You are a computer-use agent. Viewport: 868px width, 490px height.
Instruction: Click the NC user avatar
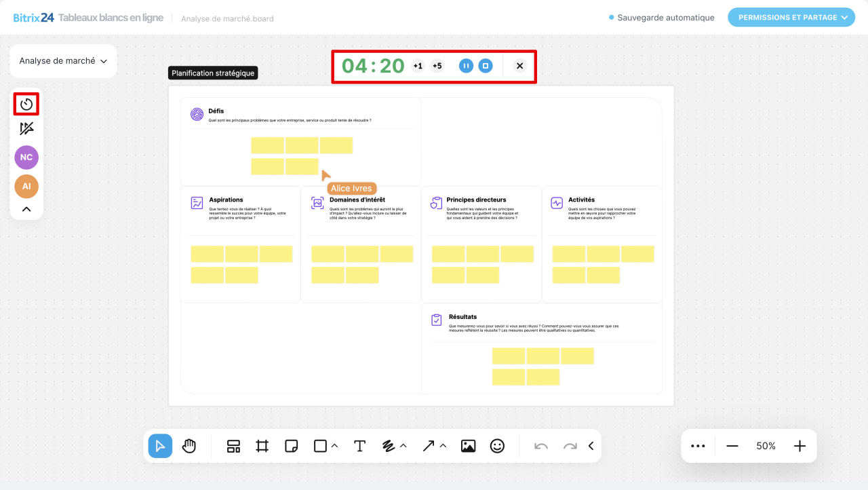click(x=26, y=157)
